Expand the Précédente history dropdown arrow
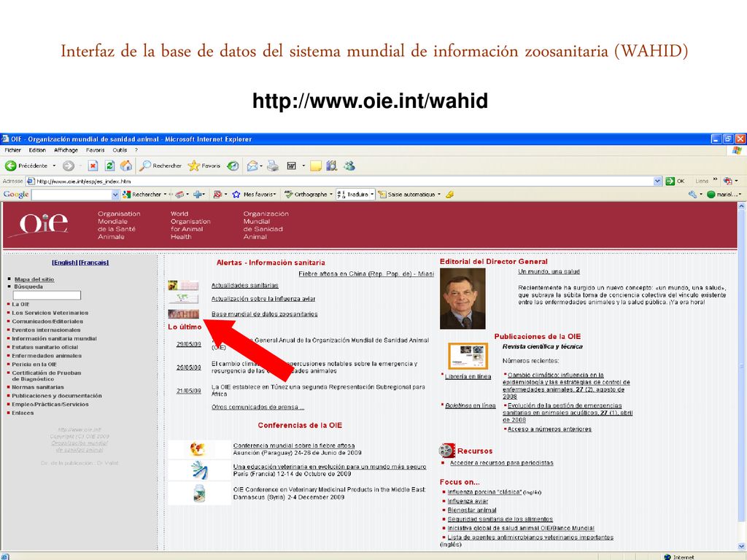Image resolution: width=747 pixels, height=560 pixels. pos(54,166)
